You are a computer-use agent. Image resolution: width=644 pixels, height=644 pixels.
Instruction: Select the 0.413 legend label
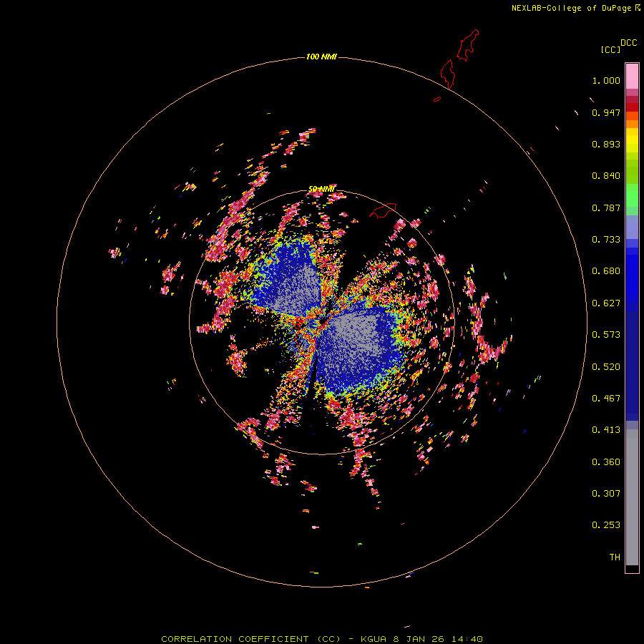[x=606, y=430]
